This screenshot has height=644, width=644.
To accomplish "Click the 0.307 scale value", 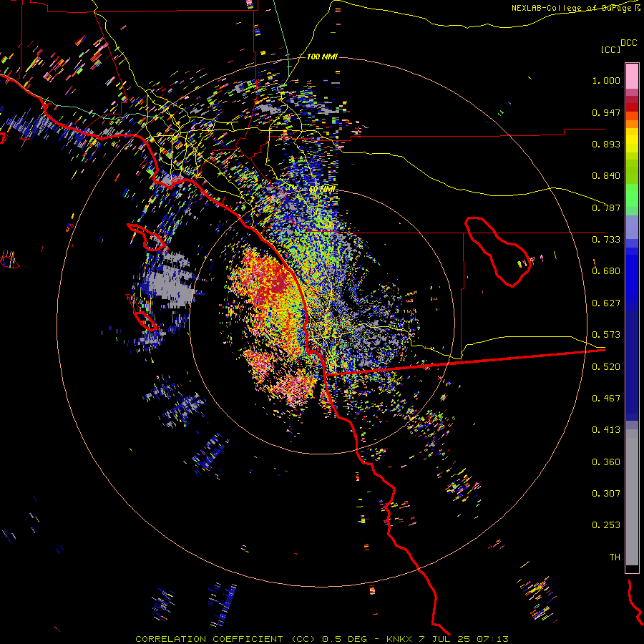I will click(x=606, y=494).
